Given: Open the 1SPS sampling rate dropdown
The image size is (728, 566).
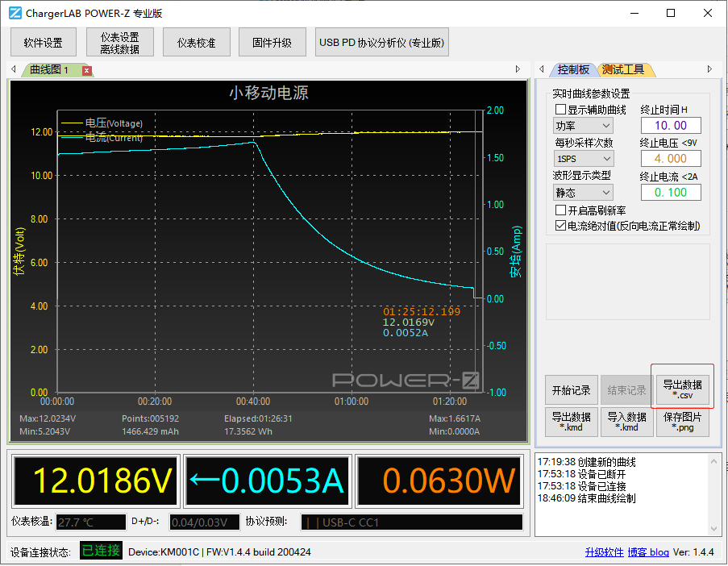Looking at the screenshot, I should tap(582, 159).
